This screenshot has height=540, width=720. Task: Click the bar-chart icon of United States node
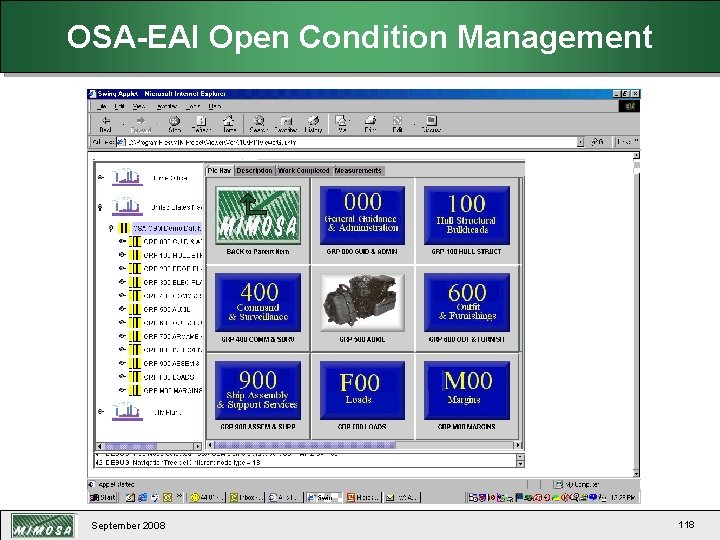pyautogui.click(x=126, y=206)
